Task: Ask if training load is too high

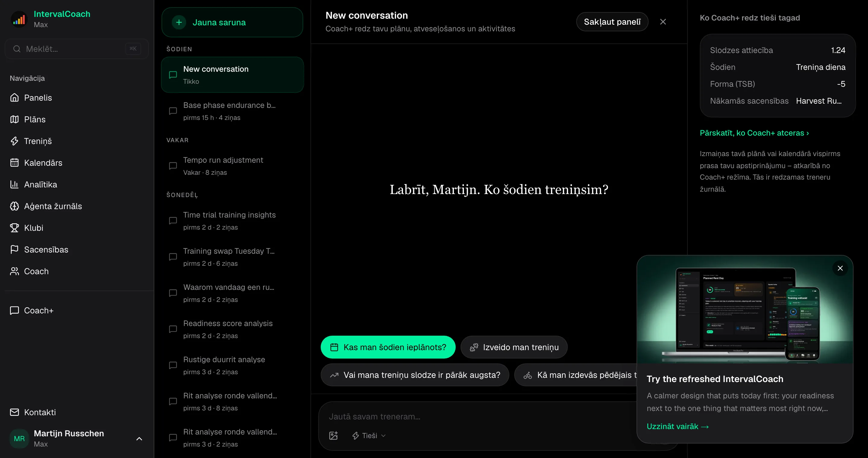Action: click(415, 375)
